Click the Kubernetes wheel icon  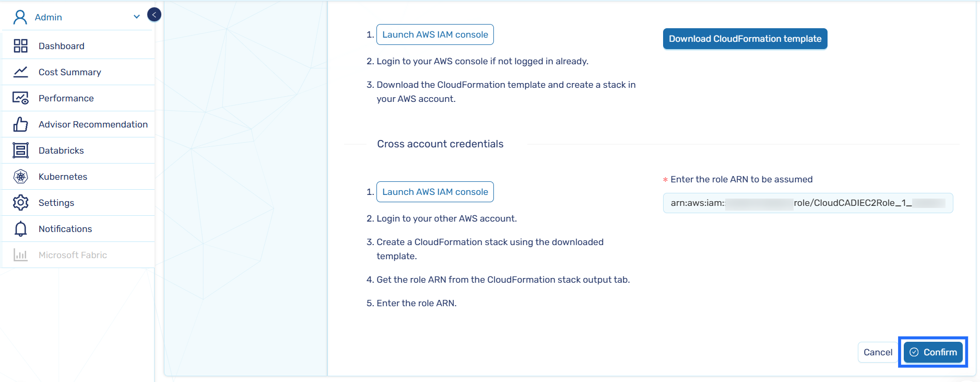click(20, 177)
